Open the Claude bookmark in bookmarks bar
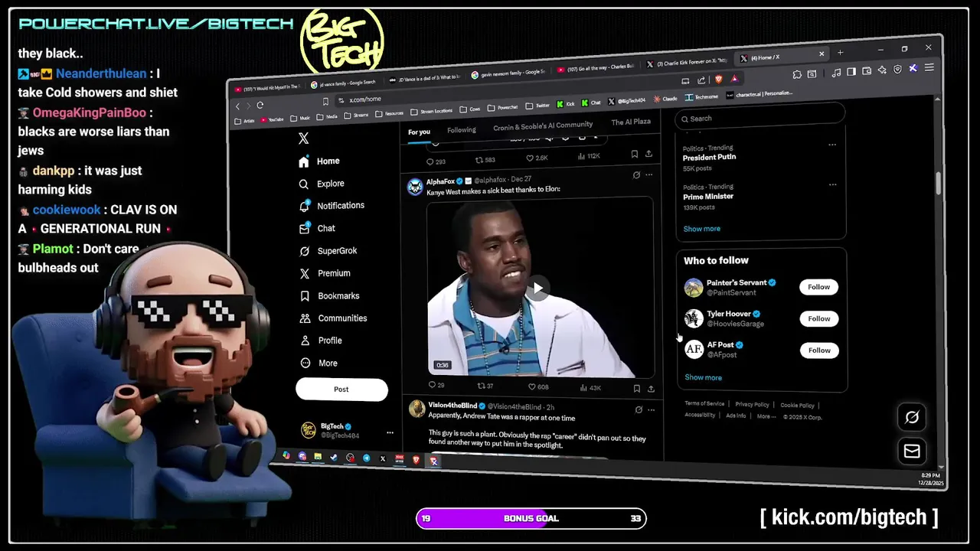The image size is (980, 551). (665, 98)
